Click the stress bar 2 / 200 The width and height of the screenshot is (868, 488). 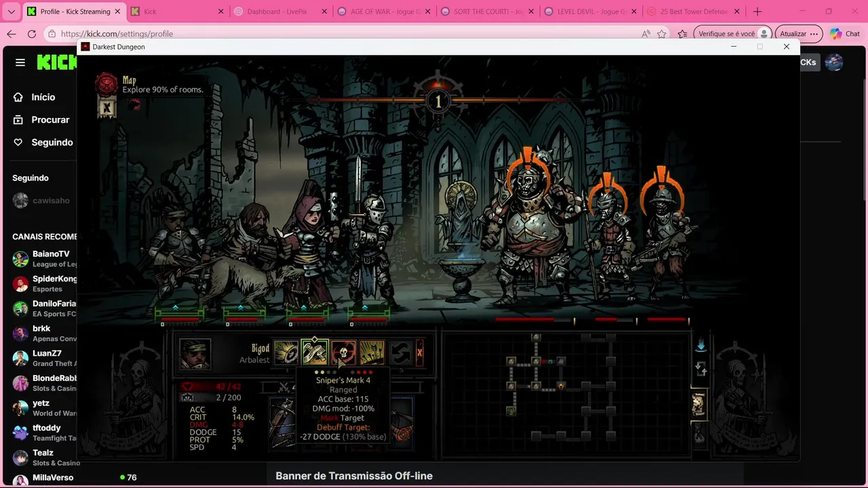(212, 397)
